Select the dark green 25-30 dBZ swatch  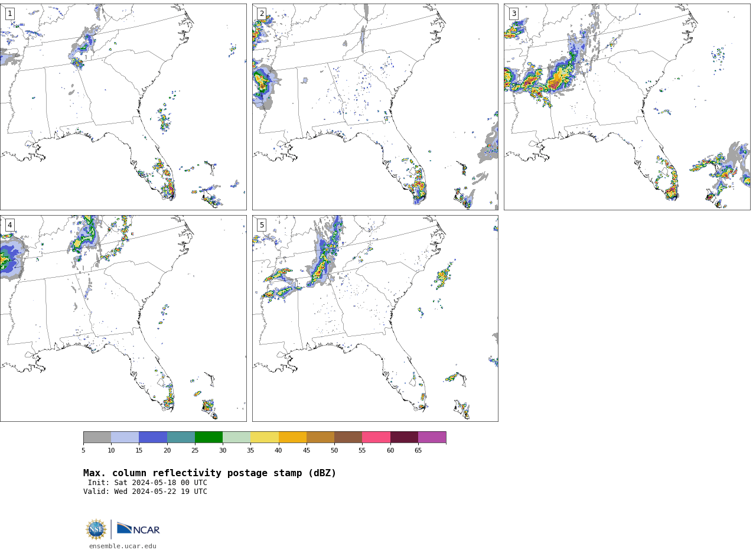[x=208, y=437]
